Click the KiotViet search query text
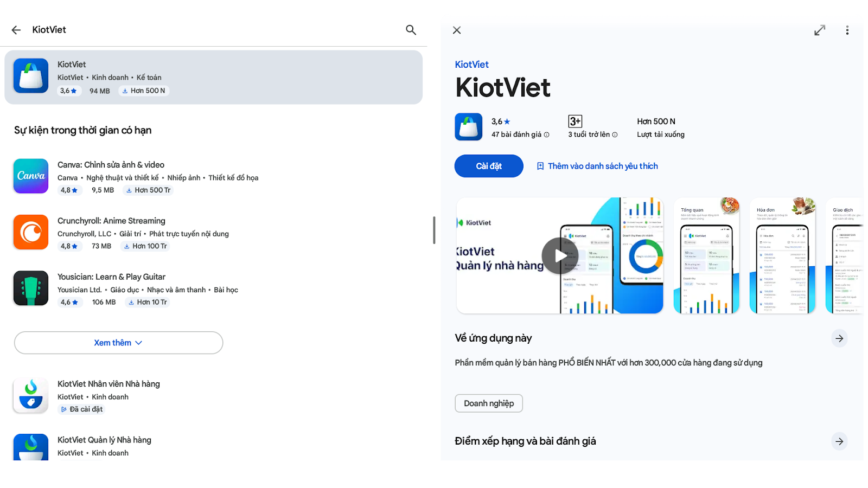 [49, 30]
